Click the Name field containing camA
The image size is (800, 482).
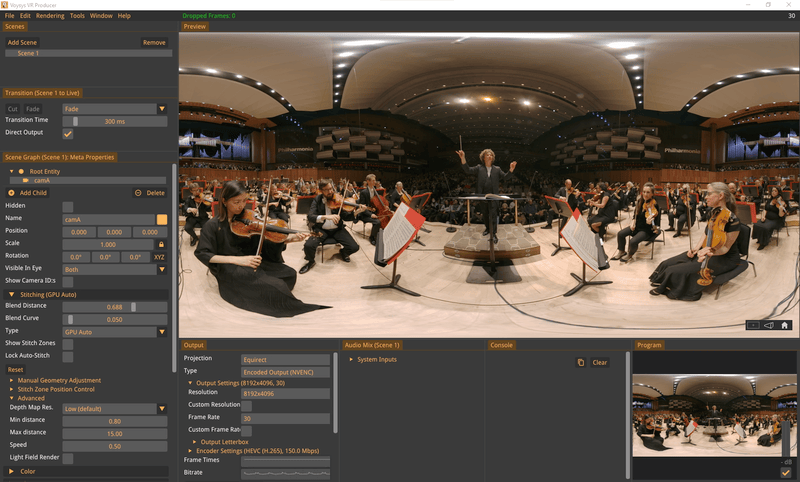point(109,219)
